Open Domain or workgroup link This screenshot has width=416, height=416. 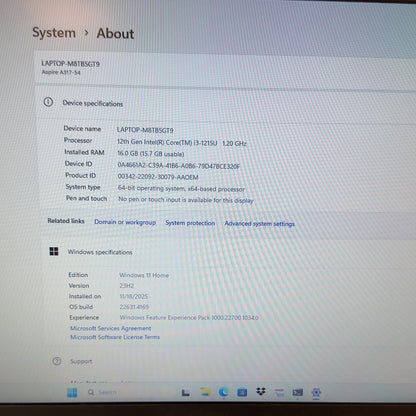[125, 222]
